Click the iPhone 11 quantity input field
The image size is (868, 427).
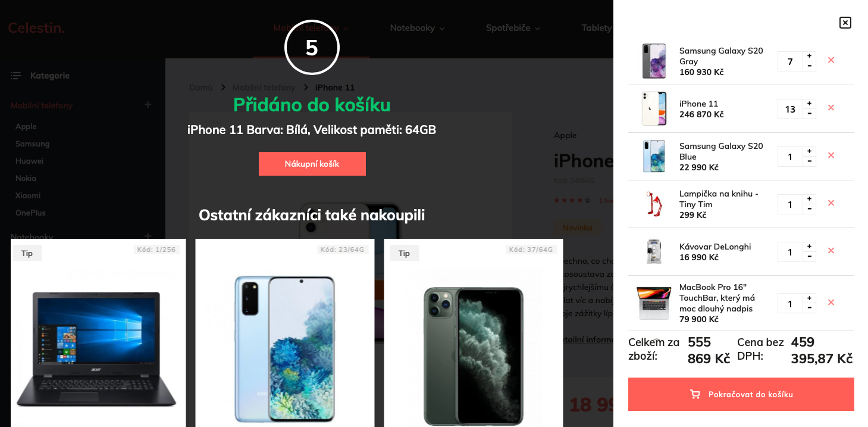pyautogui.click(x=790, y=109)
